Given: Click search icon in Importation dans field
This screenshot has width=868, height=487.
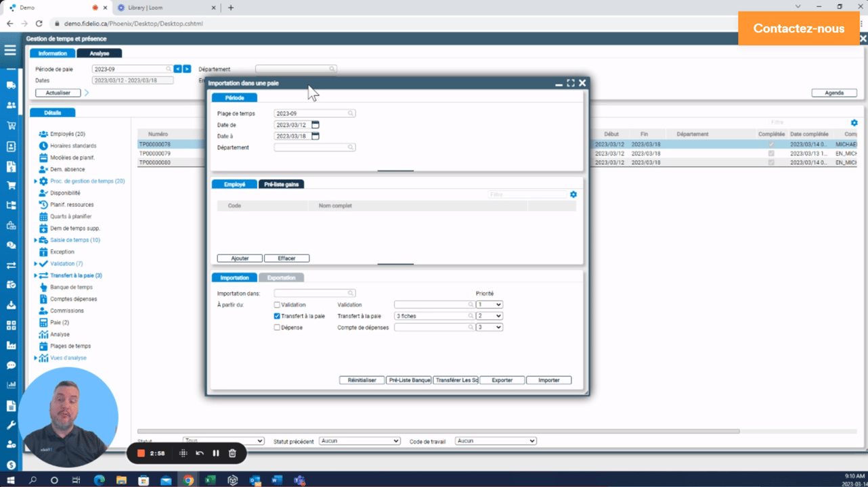Looking at the screenshot, I should [x=351, y=294].
